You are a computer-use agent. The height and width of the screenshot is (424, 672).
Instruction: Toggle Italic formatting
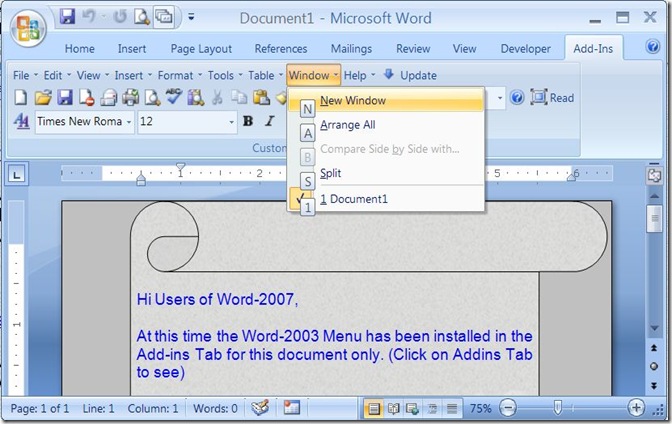[x=270, y=121]
